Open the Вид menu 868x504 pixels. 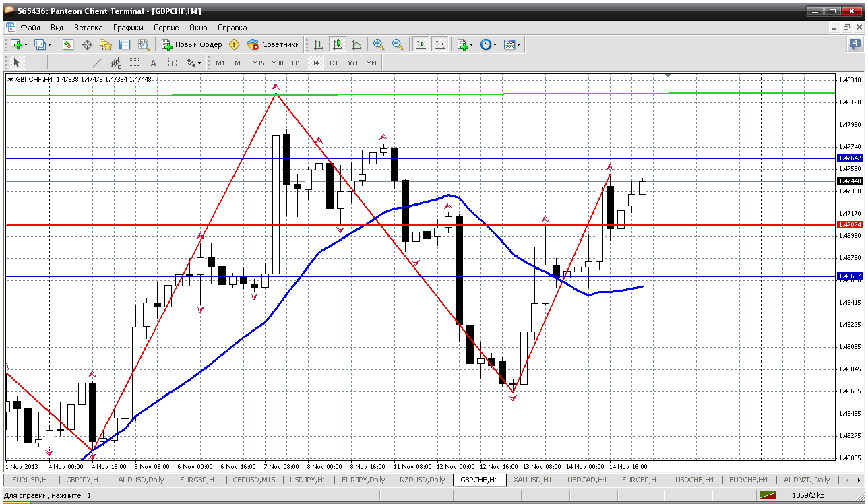57,28
